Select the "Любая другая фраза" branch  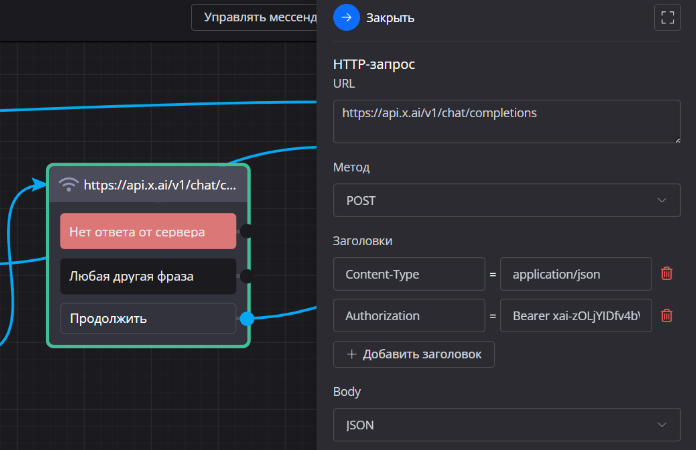148,275
